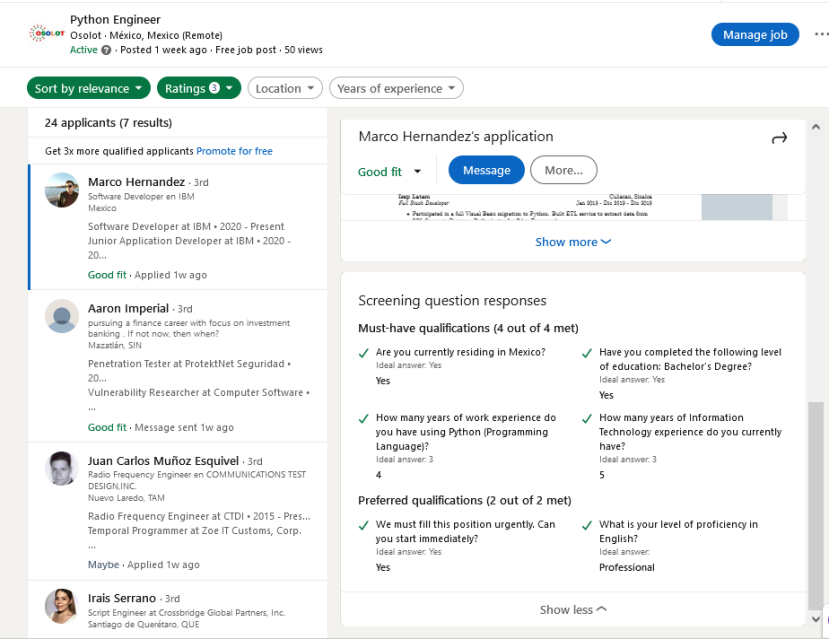Open the Sort by relevance dropdown
The width and height of the screenshot is (833, 640).
tap(88, 88)
